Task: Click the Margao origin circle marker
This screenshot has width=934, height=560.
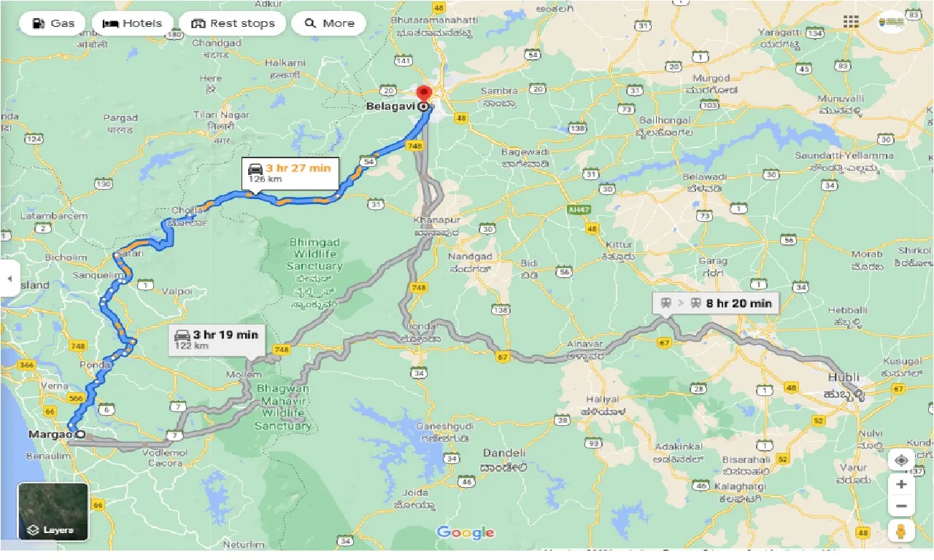Action: (x=80, y=435)
